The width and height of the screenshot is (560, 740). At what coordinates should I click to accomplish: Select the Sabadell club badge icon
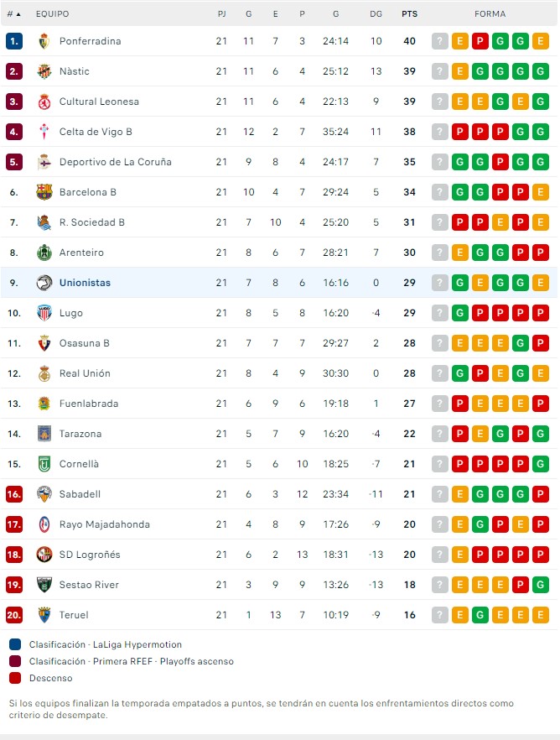44,494
